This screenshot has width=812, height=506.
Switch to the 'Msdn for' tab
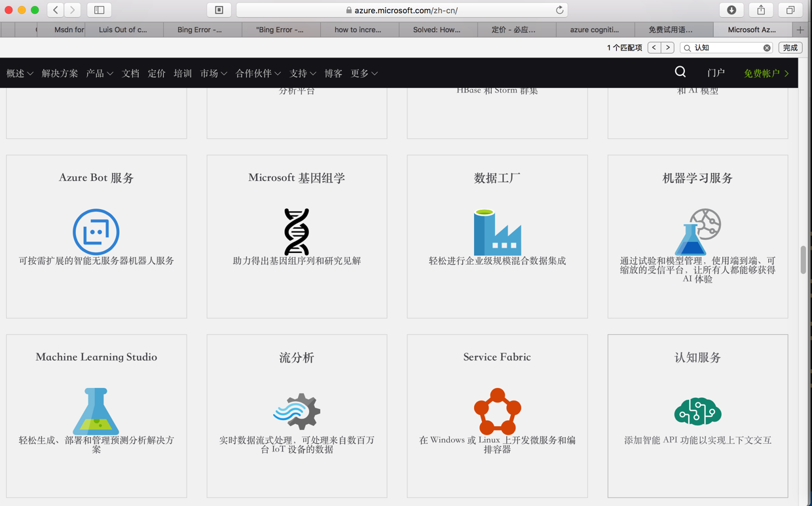click(x=62, y=29)
